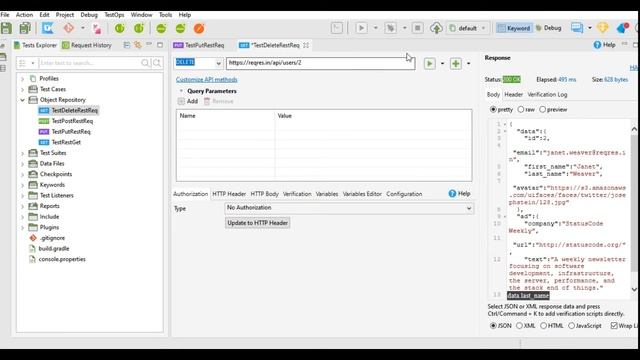Click the Add query parameter button

(x=188, y=101)
